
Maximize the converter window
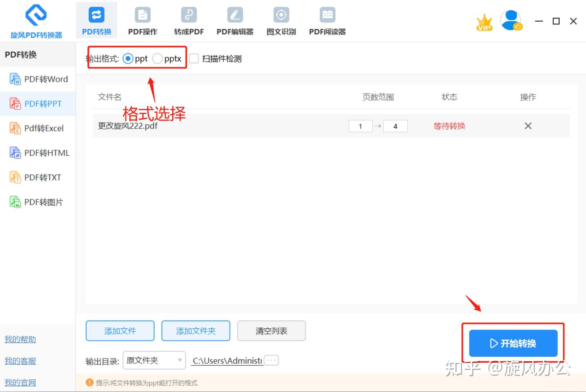point(556,21)
